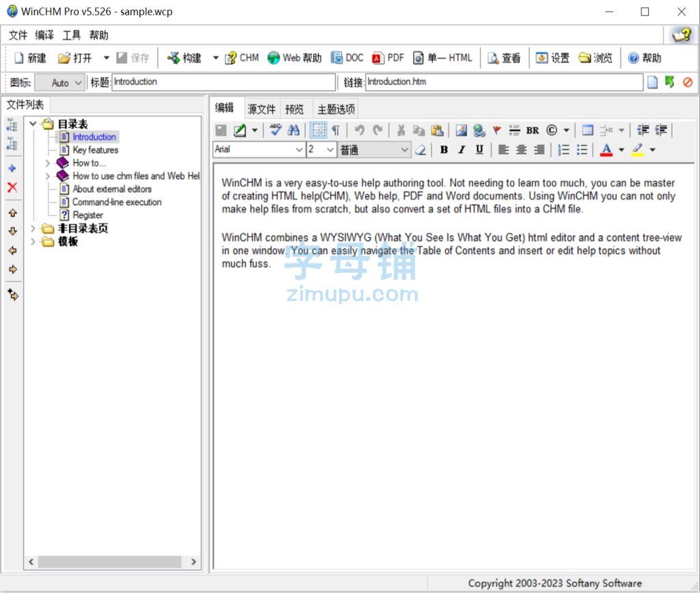The width and height of the screenshot is (700, 593).
Task: Click the paste clipboard icon
Action: [437, 130]
